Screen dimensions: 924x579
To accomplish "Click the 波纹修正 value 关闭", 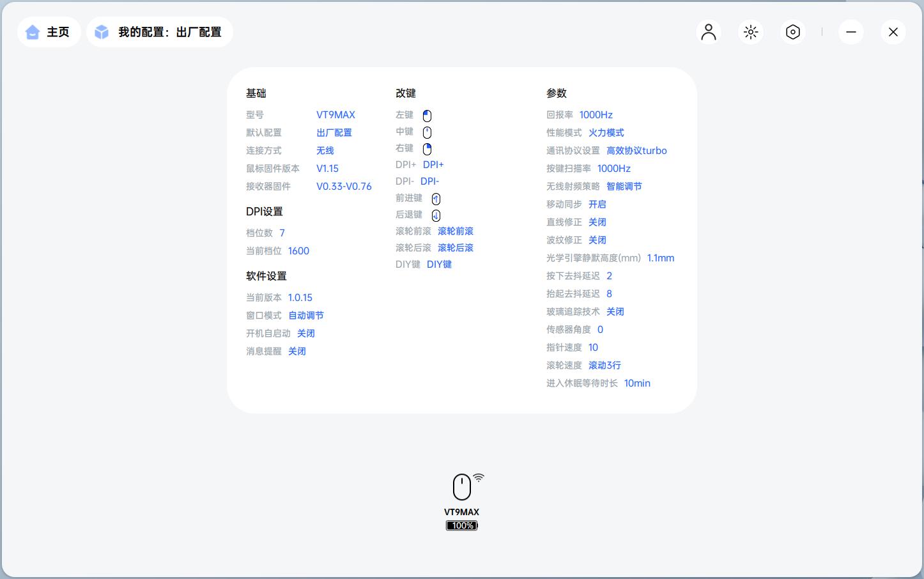I will [597, 240].
